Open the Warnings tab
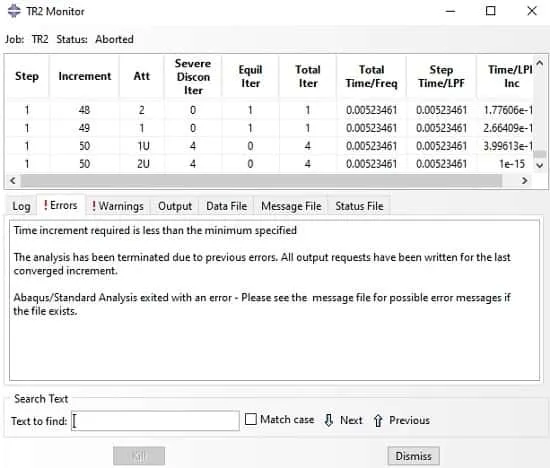 (x=118, y=206)
